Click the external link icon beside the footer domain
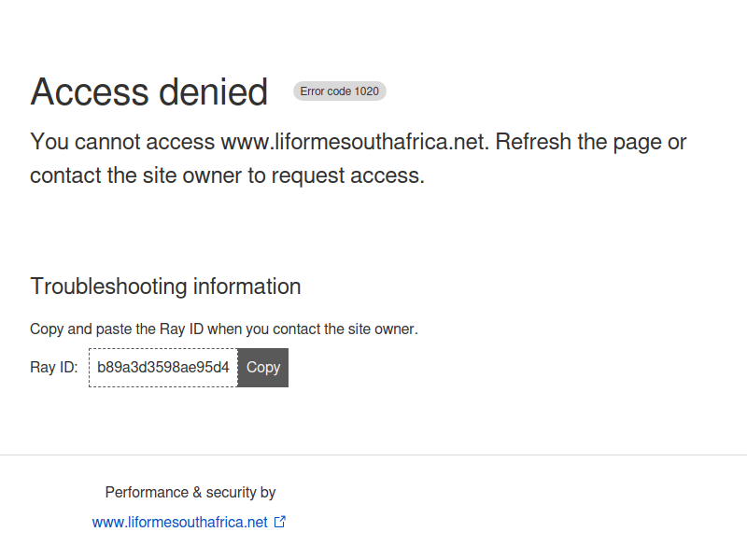This screenshot has width=747, height=560. 280,522
